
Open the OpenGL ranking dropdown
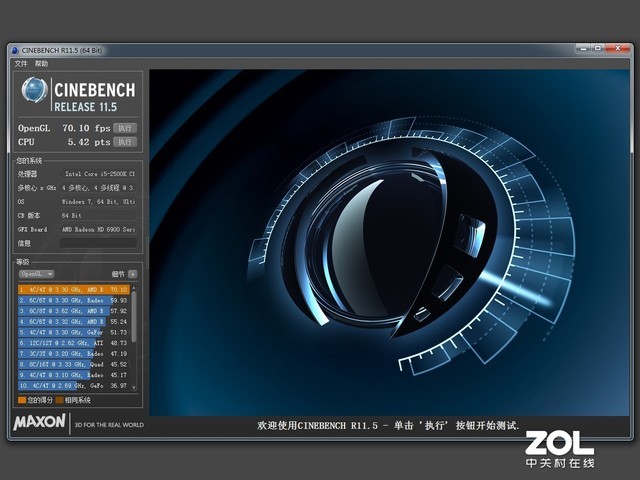tap(36, 274)
